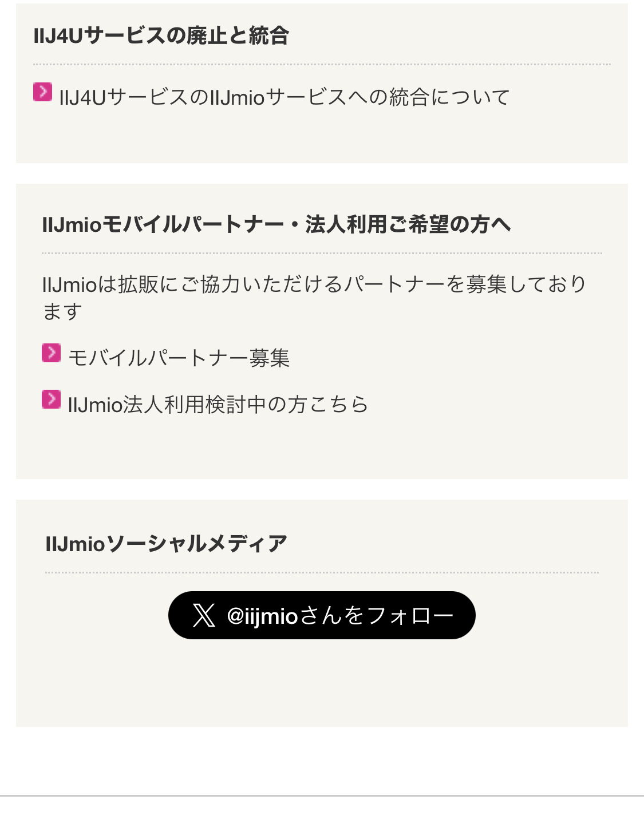Click the X logo in the follow button
644x827 pixels.
coord(204,615)
